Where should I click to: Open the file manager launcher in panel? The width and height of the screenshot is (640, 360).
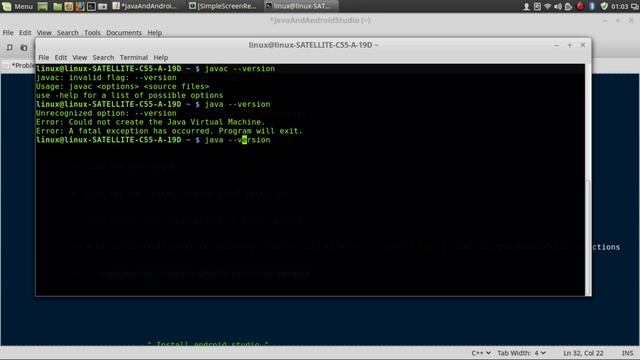(x=58, y=6)
